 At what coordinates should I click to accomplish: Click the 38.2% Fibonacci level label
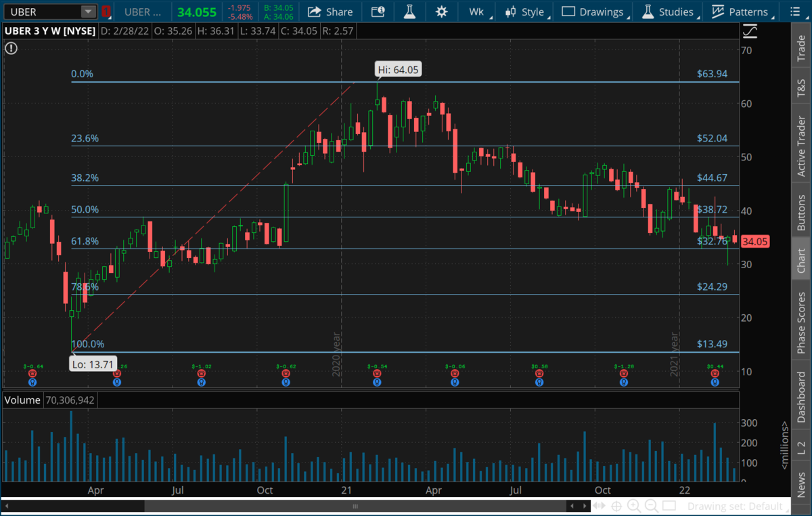pos(85,178)
